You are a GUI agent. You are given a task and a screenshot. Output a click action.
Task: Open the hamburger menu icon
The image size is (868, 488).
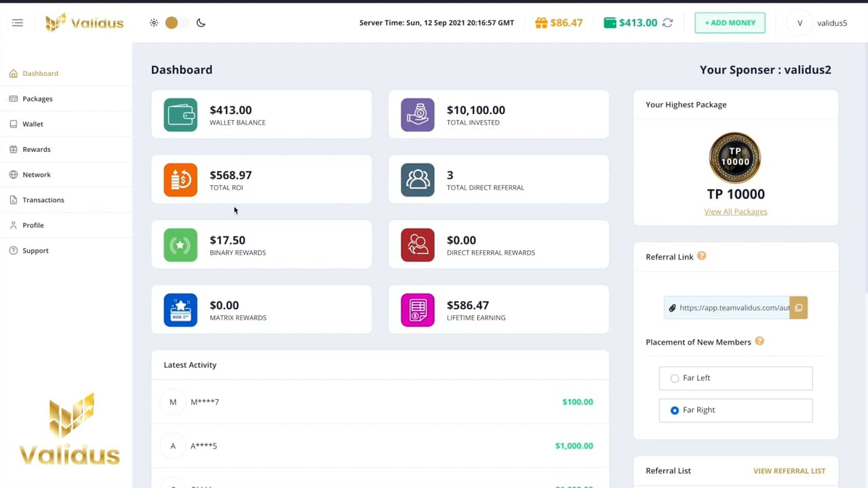18,22
